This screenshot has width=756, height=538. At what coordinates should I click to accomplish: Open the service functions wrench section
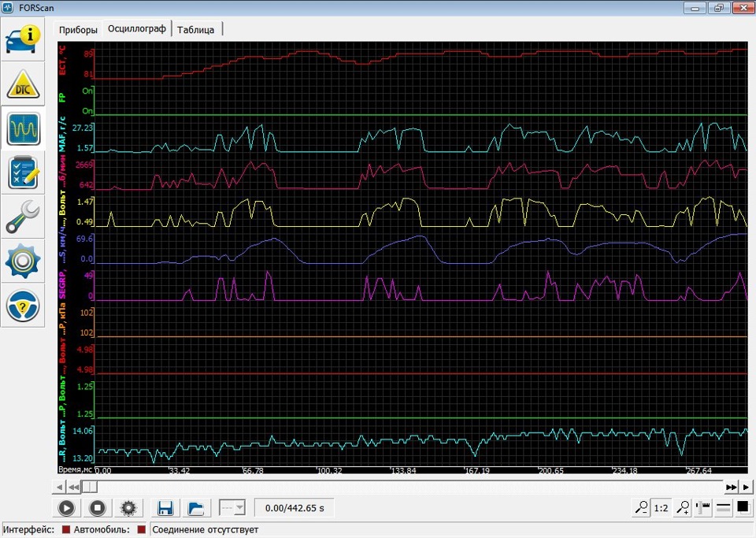click(23, 217)
